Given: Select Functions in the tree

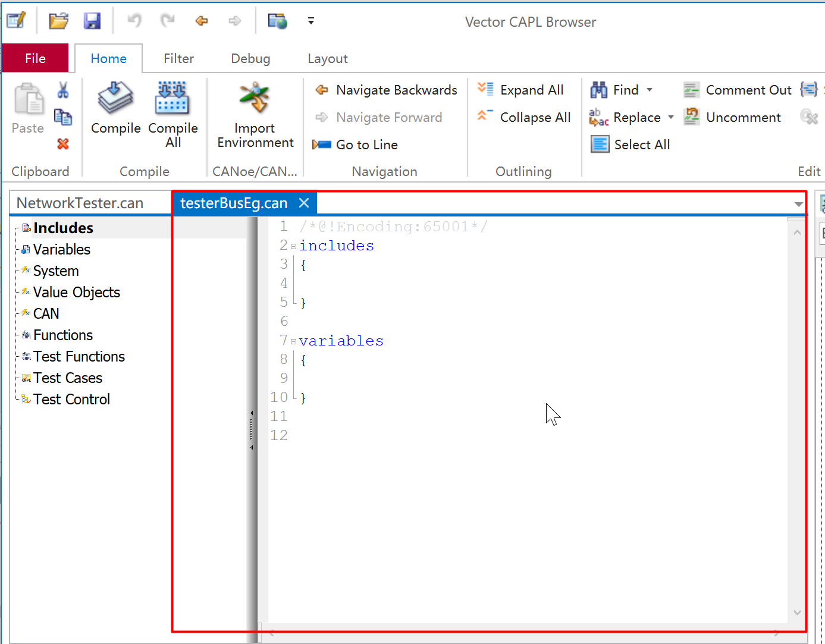Looking at the screenshot, I should [x=63, y=335].
